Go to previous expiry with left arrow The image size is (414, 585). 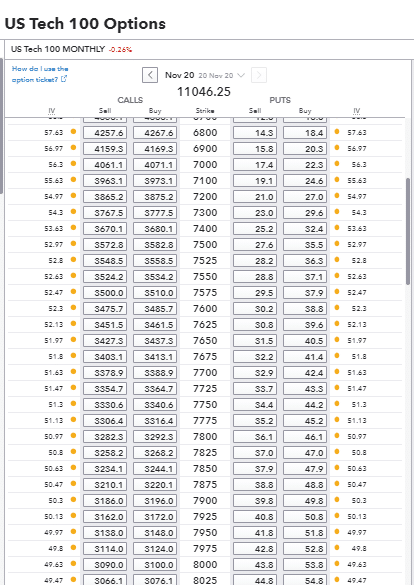(150, 75)
